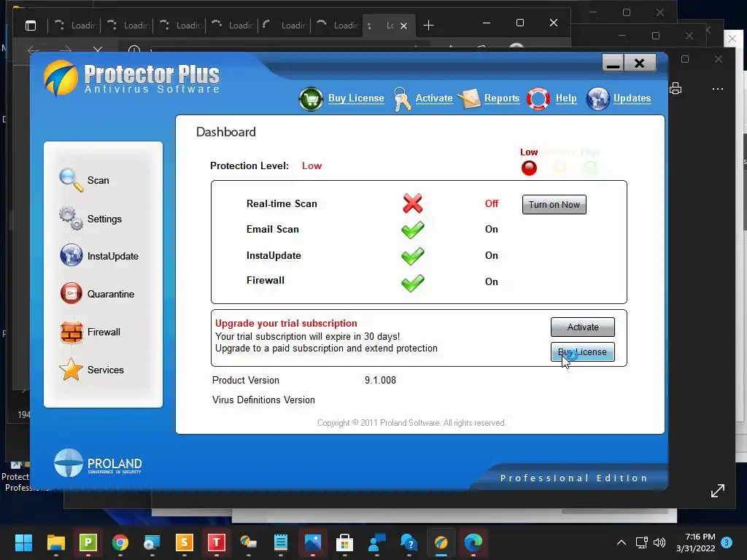Open a new tab in background browser
The image size is (747, 560).
tap(428, 26)
